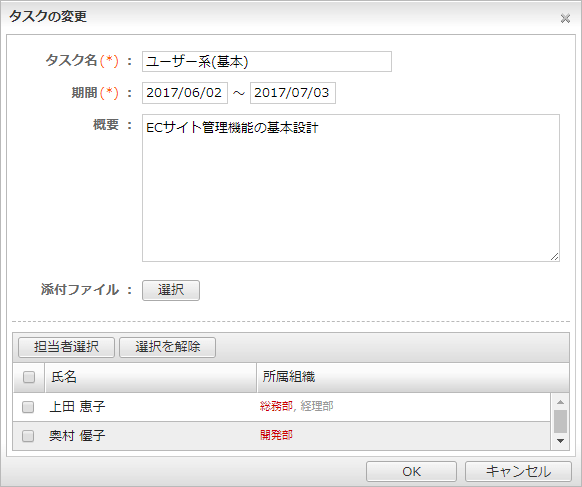Open the start date field 2017/06/02
Image resolution: width=582 pixels, height=487 pixels.
185,93
